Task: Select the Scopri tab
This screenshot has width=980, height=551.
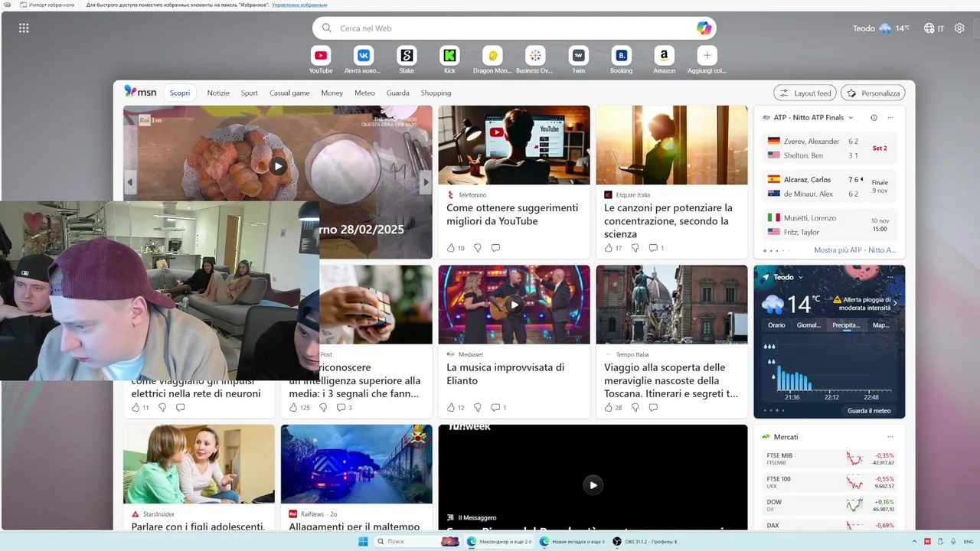Action: pyautogui.click(x=180, y=93)
